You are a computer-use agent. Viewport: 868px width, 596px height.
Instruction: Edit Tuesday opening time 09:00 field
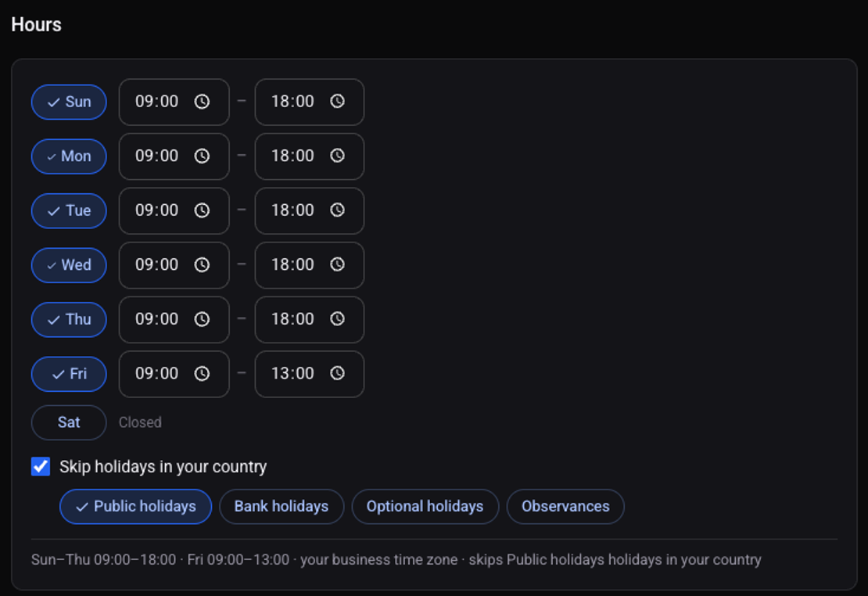pos(174,210)
